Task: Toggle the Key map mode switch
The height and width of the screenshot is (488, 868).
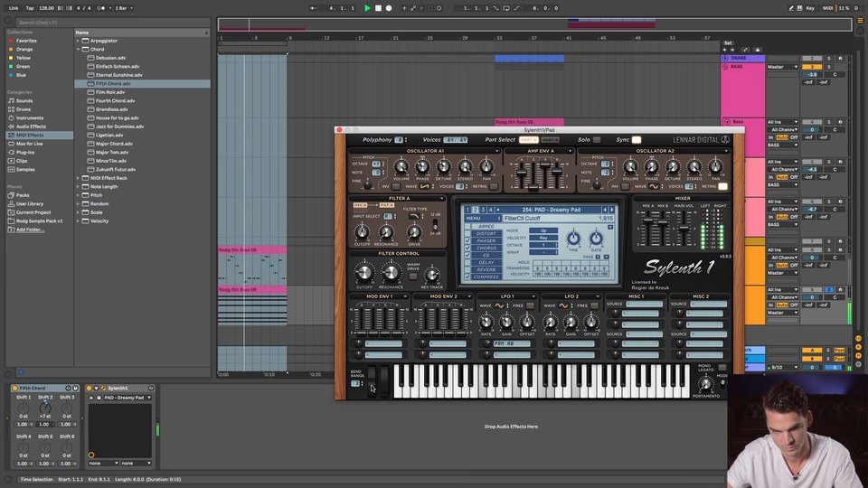Action: [x=810, y=8]
